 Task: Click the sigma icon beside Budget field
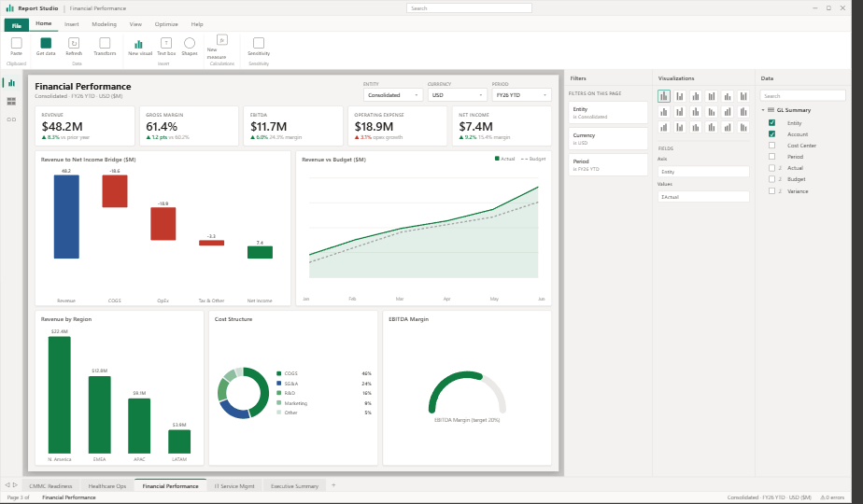[781, 179]
